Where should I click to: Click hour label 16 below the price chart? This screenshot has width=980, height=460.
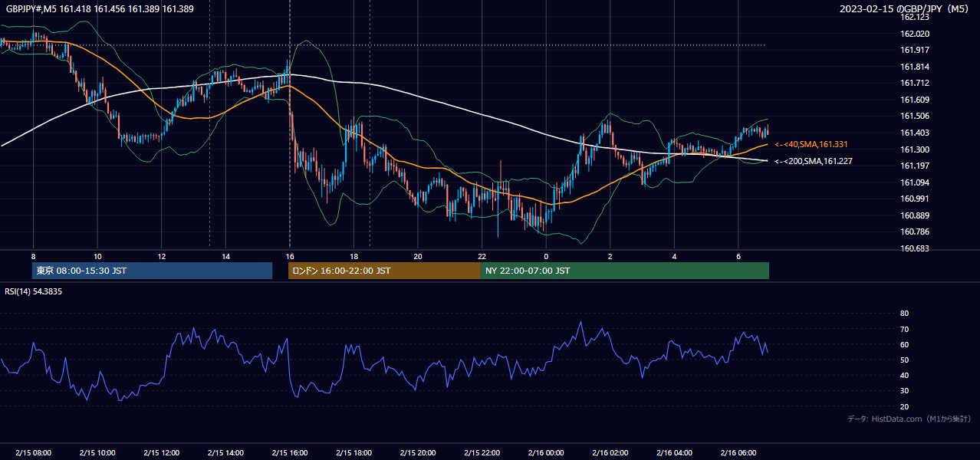point(289,256)
